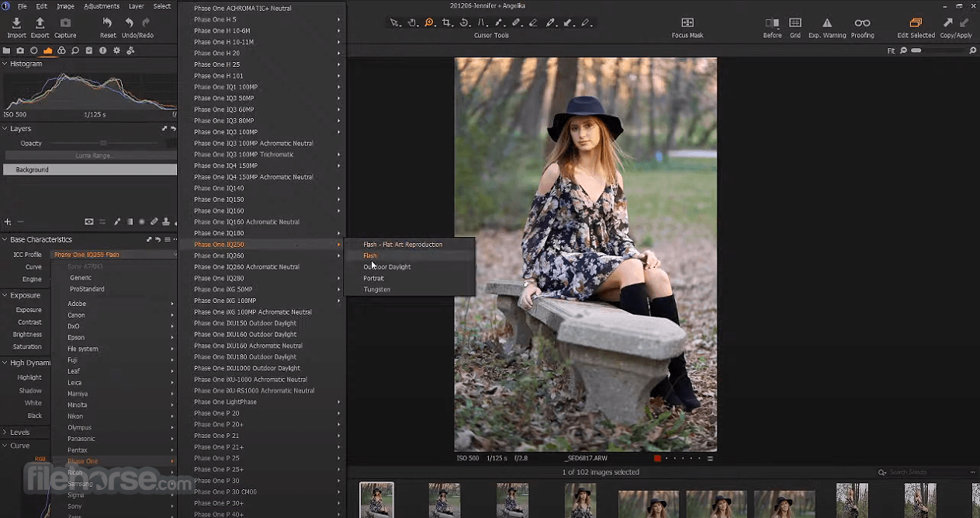Open the Capture camera tool tab
The image size is (980, 518).
click(20, 50)
